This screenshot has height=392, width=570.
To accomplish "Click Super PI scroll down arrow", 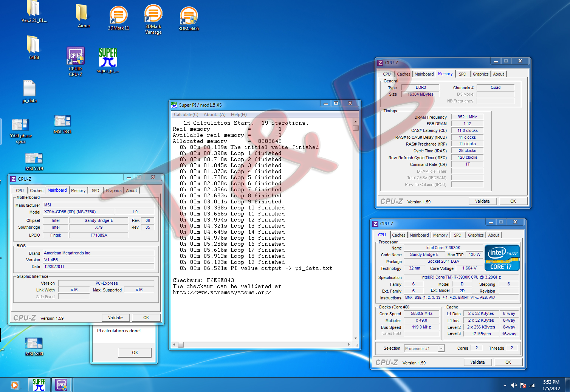I will tap(355, 338).
